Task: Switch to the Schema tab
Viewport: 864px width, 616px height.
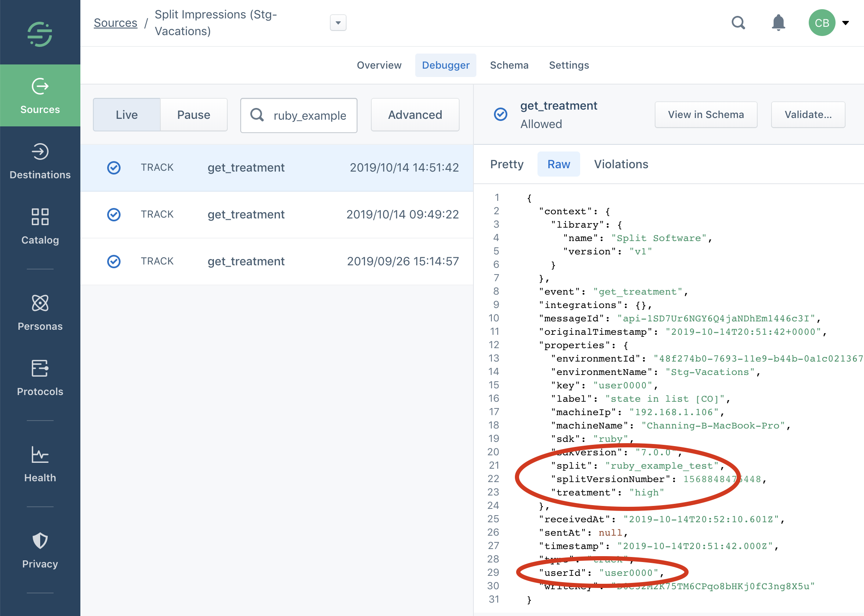Action: coord(509,65)
